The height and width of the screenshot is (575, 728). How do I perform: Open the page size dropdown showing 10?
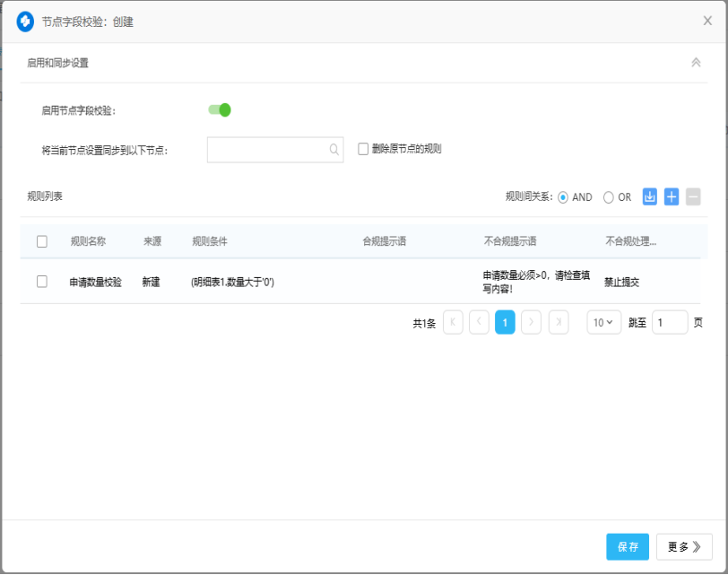click(x=604, y=322)
